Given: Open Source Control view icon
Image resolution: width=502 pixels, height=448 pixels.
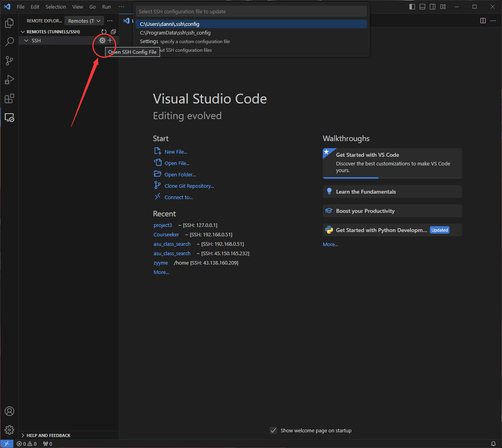Looking at the screenshot, I should click(9, 61).
